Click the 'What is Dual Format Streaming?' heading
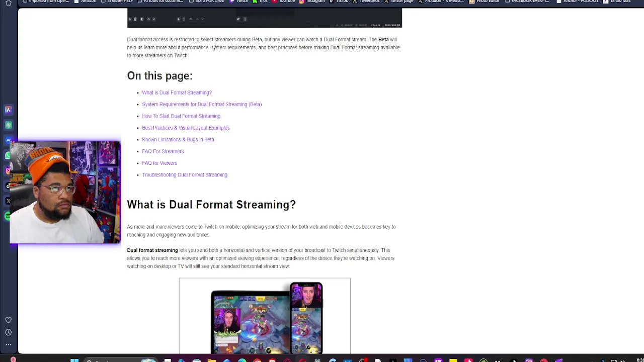The image size is (644, 362). pos(211,205)
